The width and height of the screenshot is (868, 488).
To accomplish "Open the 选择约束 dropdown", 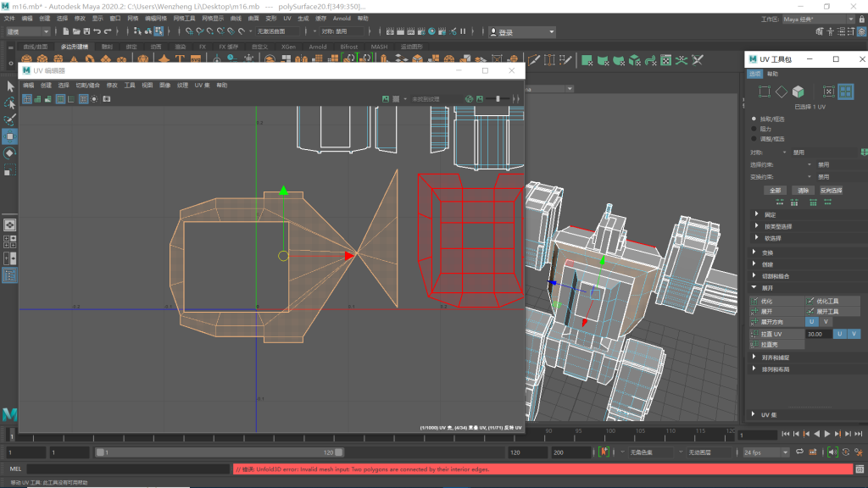I will [x=809, y=165].
